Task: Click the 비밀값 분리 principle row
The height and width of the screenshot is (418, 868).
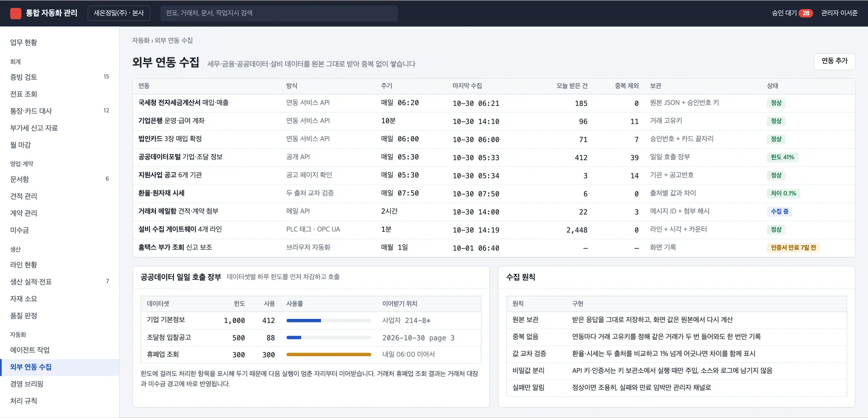Action: point(677,371)
